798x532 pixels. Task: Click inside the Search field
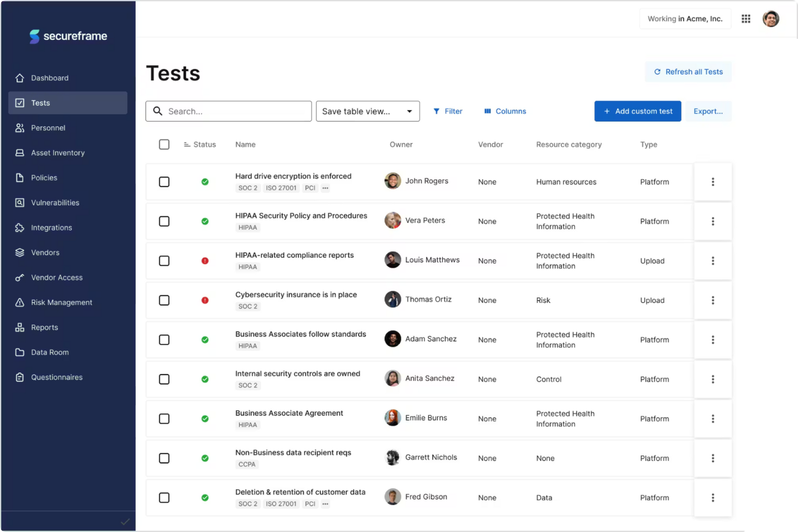[229, 111]
